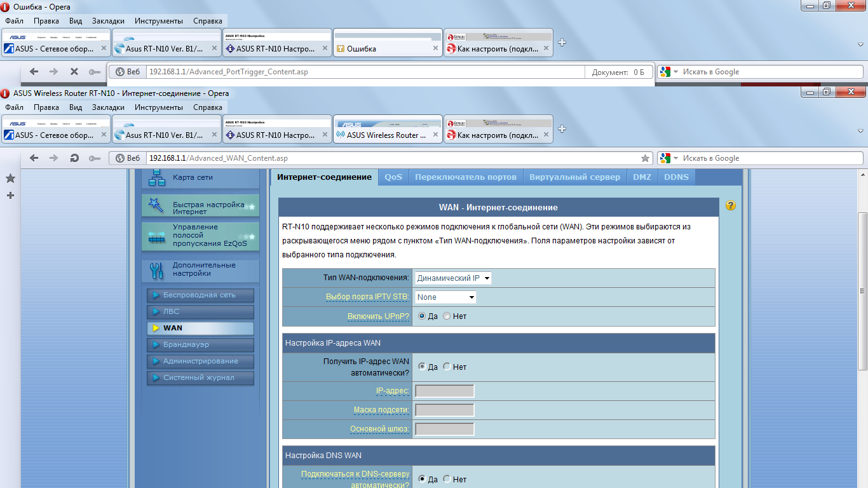The width and height of the screenshot is (868, 488).
Task: Open Управление полосой пропускания EzQoS
Action: 200,236
